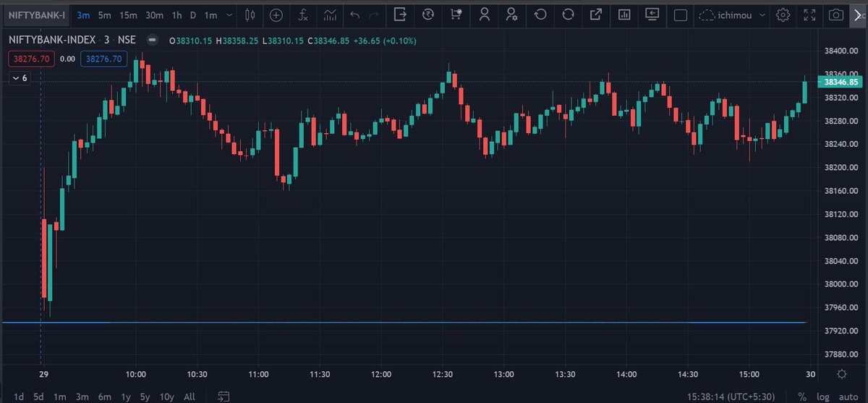This screenshot has height=403, width=868.
Task: Open chart settings gear icon in top toolbar
Action: (x=783, y=14)
